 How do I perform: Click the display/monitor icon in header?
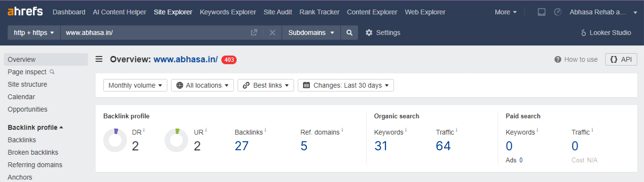click(x=542, y=12)
